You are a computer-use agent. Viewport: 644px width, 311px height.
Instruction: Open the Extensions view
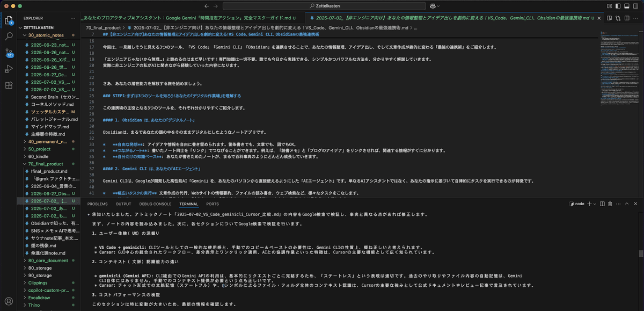point(8,84)
